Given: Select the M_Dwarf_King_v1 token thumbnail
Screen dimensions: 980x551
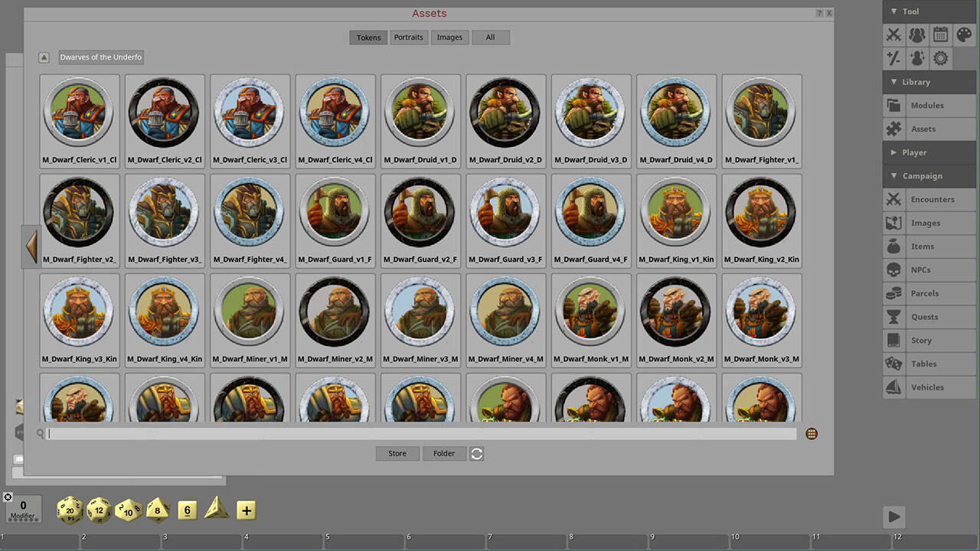Looking at the screenshot, I should (676, 212).
